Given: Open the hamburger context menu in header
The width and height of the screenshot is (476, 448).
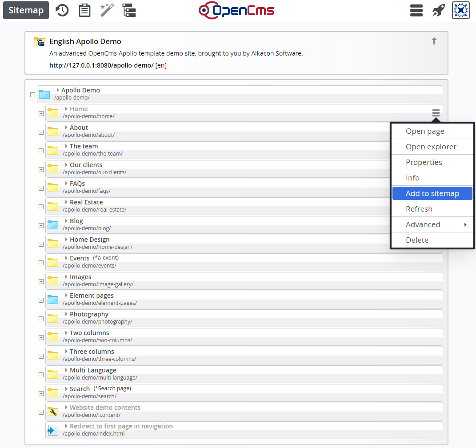Looking at the screenshot, I should (x=416, y=10).
